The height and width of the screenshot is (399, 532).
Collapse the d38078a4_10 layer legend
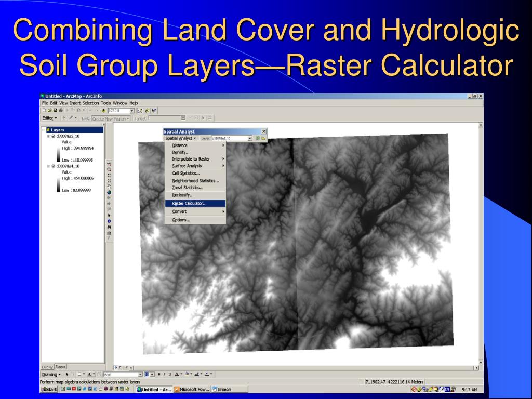coord(48,166)
